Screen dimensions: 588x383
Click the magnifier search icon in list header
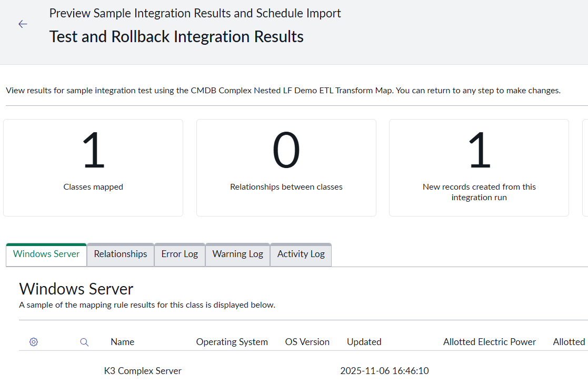pos(84,342)
